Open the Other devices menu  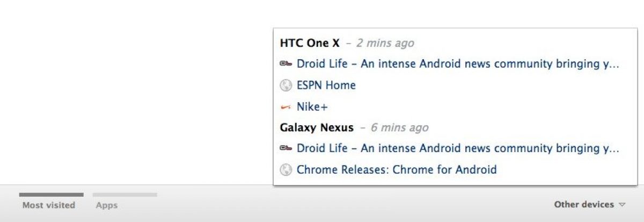tap(584, 204)
